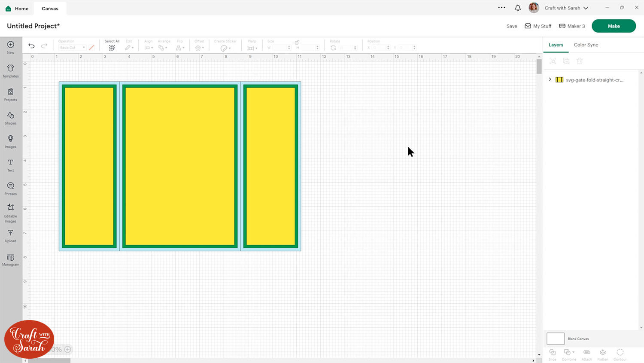Click the Blank Canvas color swatch
This screenshot has width=644, height=363.
tap(556, 339)
